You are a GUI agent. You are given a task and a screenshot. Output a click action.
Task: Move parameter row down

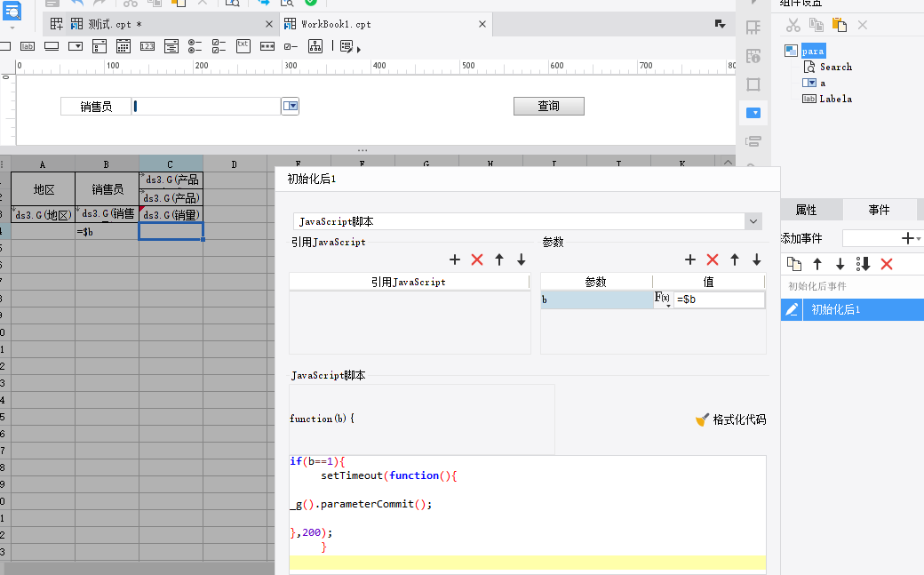pos(757,260)
